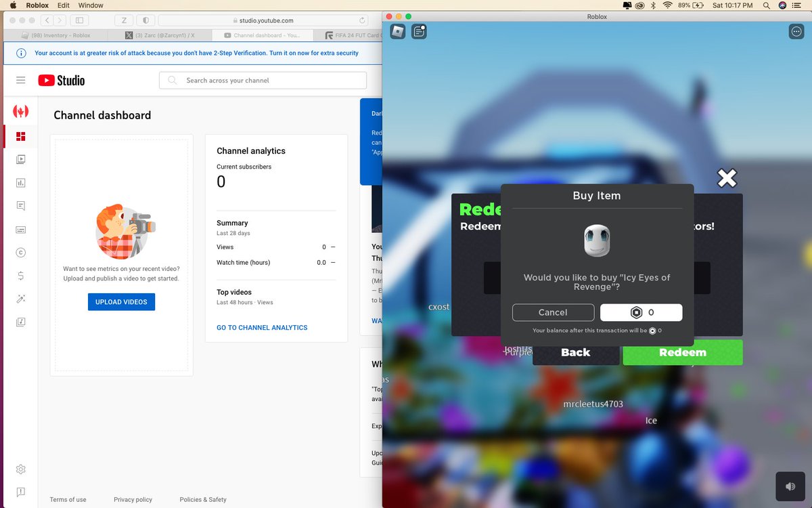Open the Customization wand sidebar icon

[x=21, y=299]
